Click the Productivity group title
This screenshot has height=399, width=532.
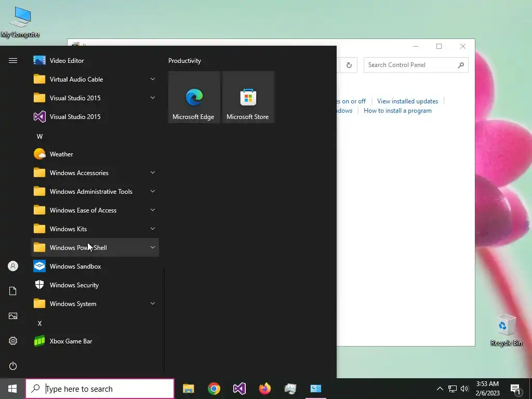click(x=184, y=61)
